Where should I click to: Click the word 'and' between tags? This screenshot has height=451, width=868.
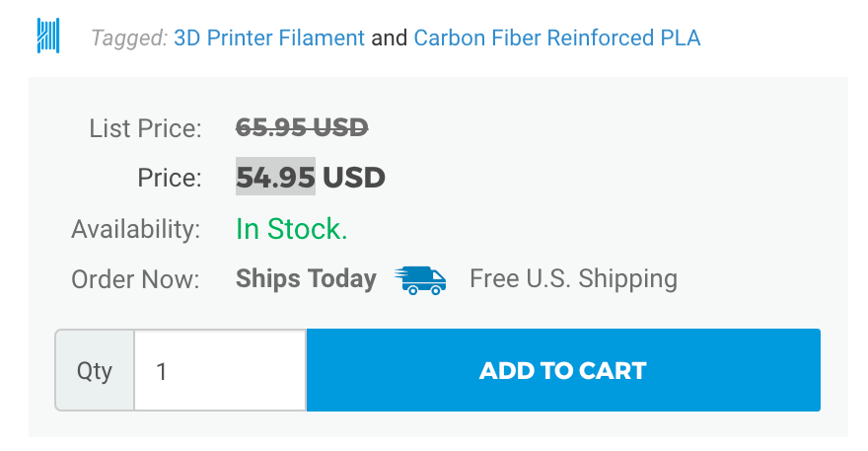(389, 38)
